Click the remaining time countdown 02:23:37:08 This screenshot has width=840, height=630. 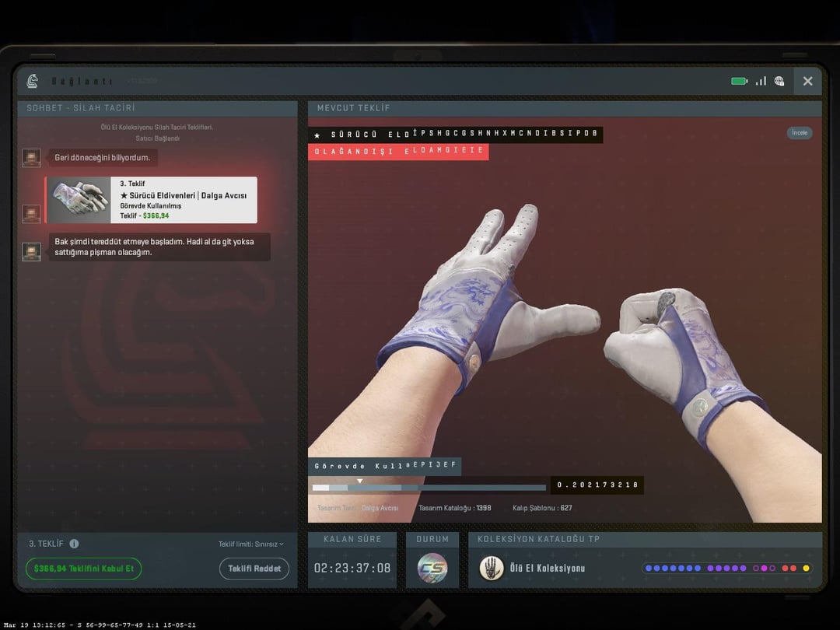pos(352,569)
